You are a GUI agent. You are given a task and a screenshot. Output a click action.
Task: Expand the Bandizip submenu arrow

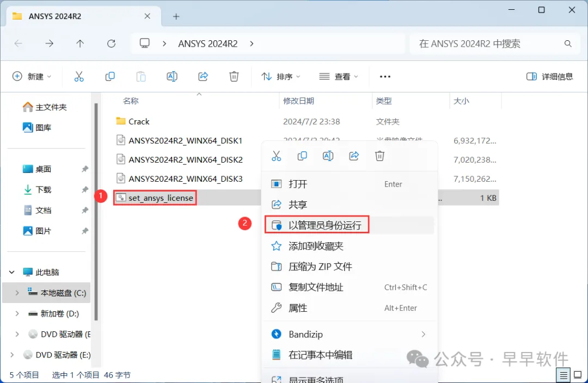[x=424, y=334]
